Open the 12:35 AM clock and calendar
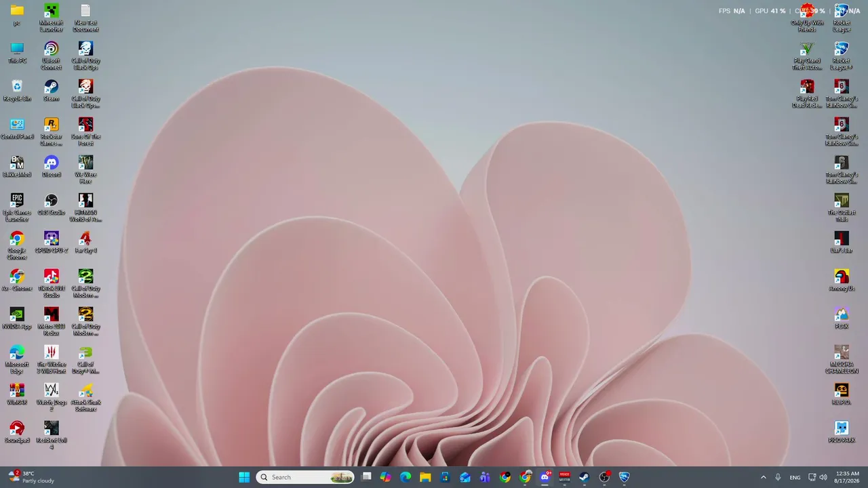The height and width of the screenshot is (488, 868). 848,477
